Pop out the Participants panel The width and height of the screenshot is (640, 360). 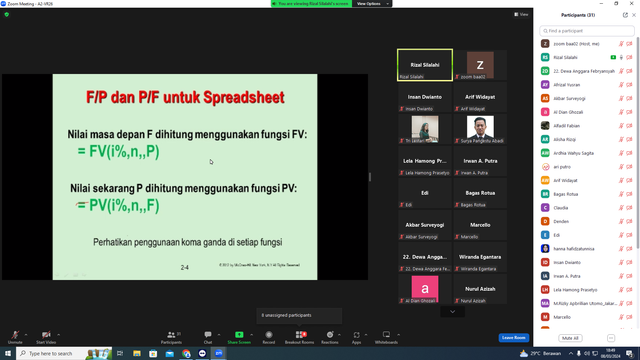[625, 15]
